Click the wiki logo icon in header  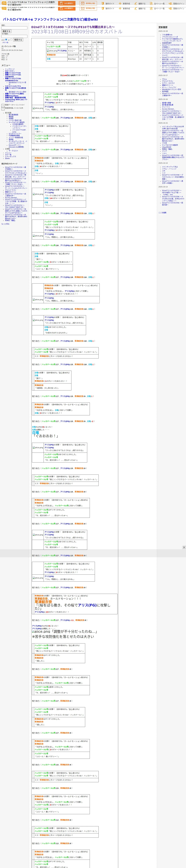[x=4, y=3]
